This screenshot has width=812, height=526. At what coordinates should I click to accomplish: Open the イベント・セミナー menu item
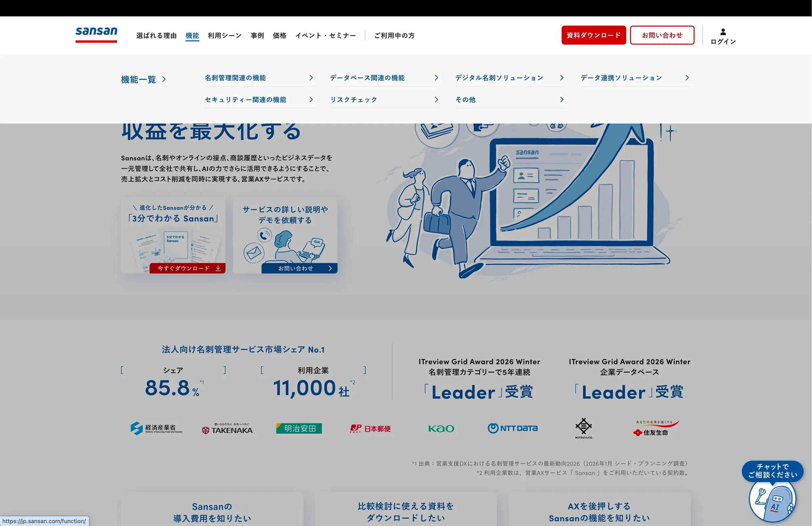click(326, 36)
